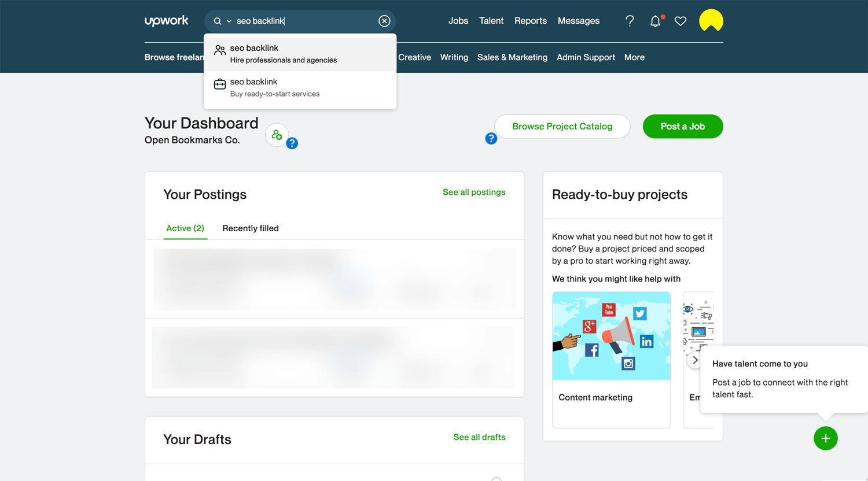The width and height of the screenshot is (868, 481).
Task: Open the profile avatar menu
Action: pyautogui.click(x=711, y=21)
